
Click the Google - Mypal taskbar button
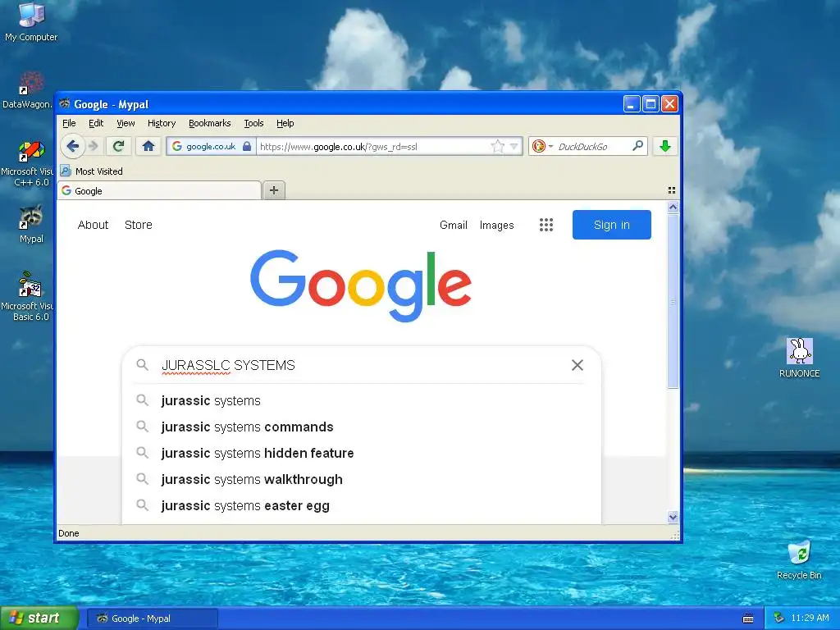coord(152,619)
